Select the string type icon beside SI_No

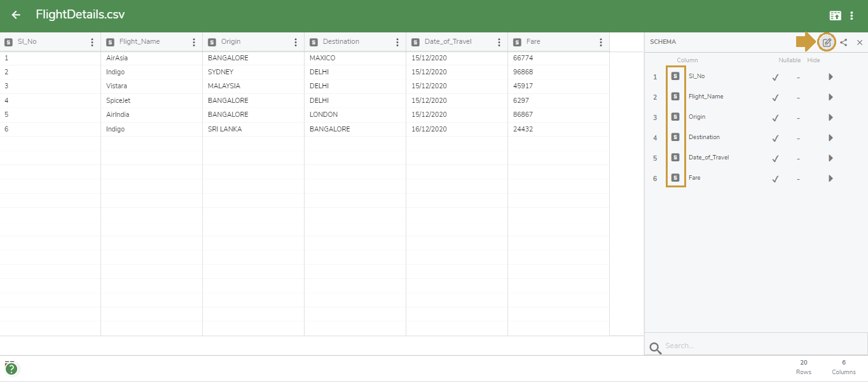tap(675, 76)
